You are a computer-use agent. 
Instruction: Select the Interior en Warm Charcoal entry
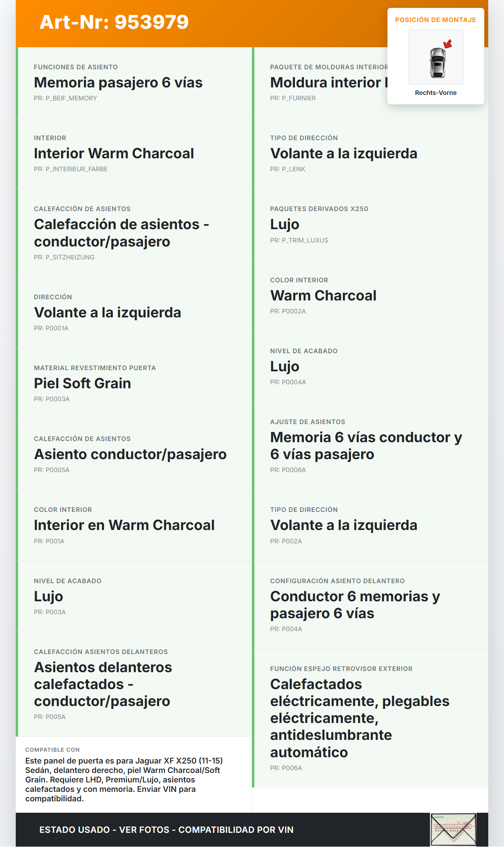click(x=124, y=525)
